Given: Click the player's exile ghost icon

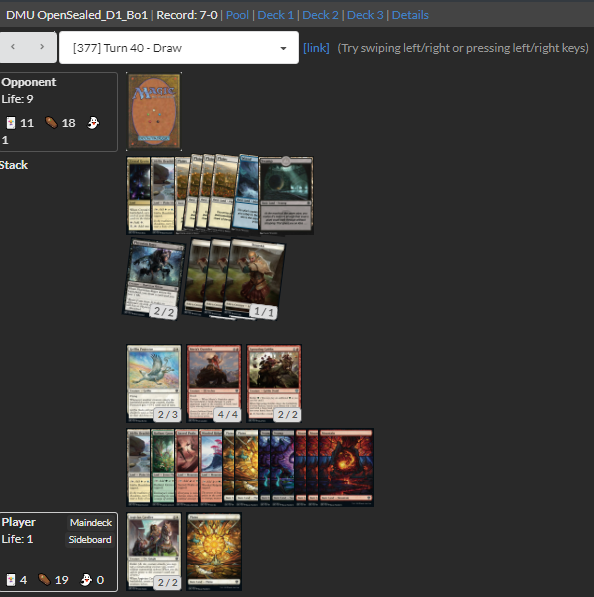Looking at the screenshot, I should pyautogui.click(x=86, y=579).
